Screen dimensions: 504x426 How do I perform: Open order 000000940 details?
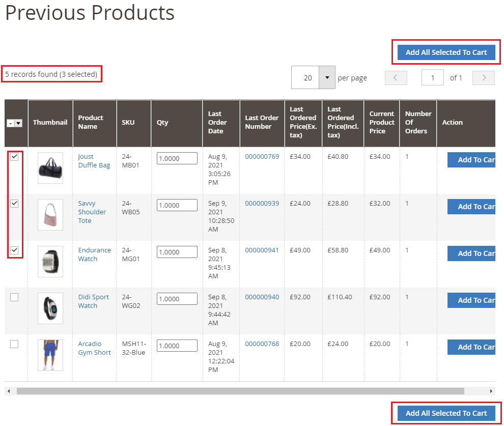click(262, 297)
